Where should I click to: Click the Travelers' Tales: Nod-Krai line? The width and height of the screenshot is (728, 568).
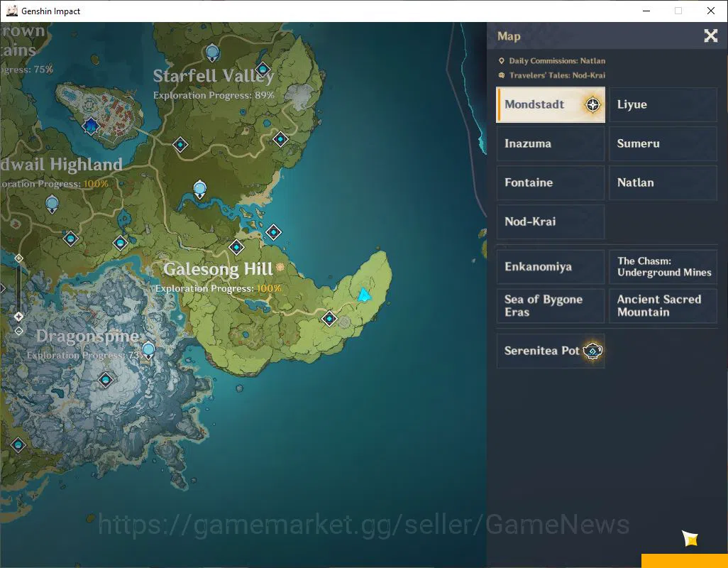[x=551, y=75]
